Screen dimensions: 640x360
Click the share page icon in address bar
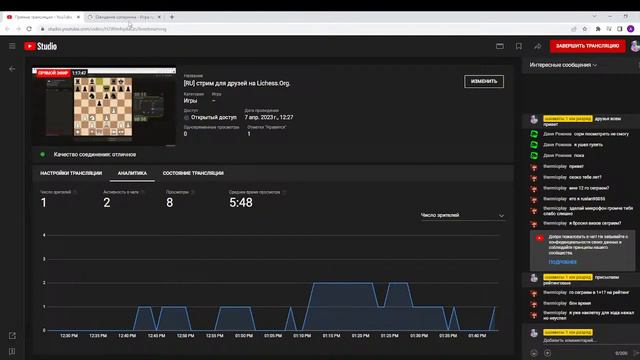574,29
